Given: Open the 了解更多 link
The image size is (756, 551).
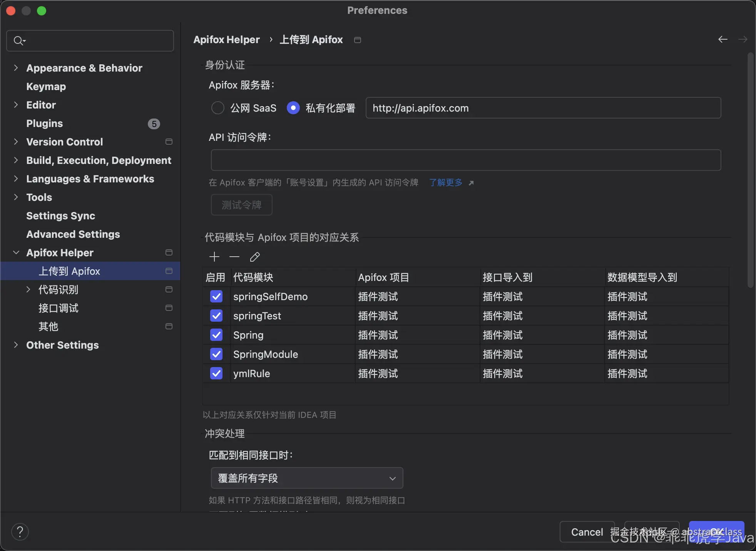Looking at the screenshot, I should [x=446, y=182].
